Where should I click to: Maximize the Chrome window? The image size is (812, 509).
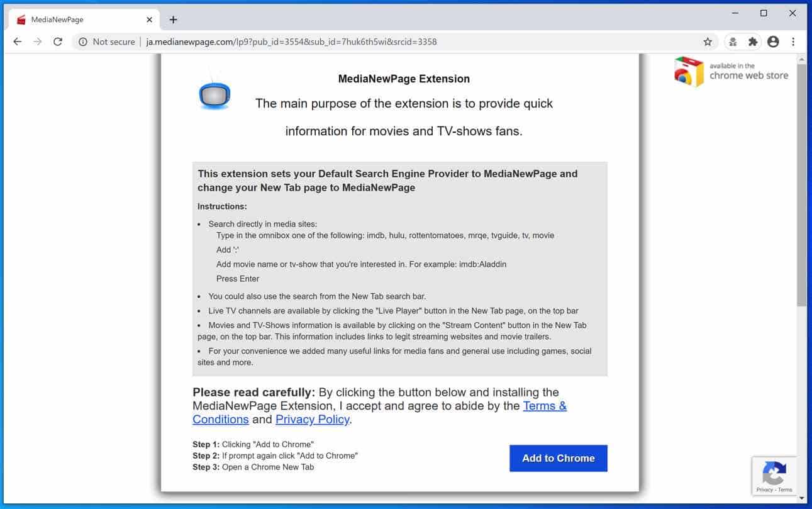click(x=764, y=13)
